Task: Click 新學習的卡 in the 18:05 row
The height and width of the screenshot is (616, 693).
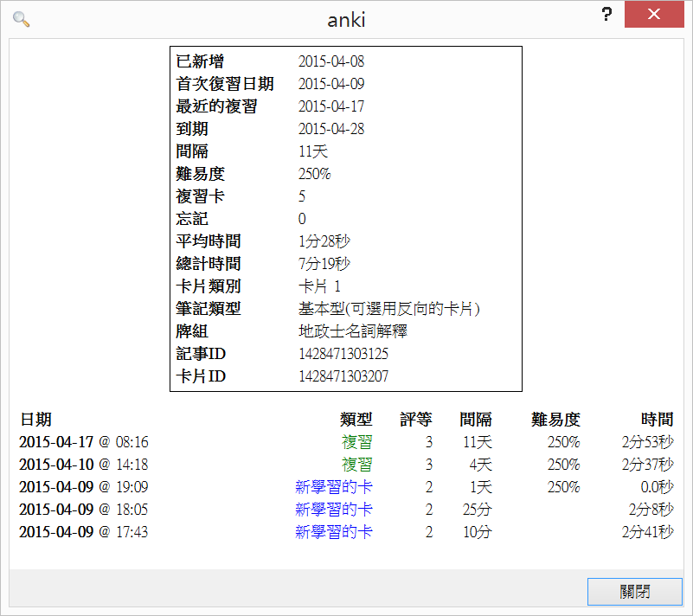Action: point(334,510)
